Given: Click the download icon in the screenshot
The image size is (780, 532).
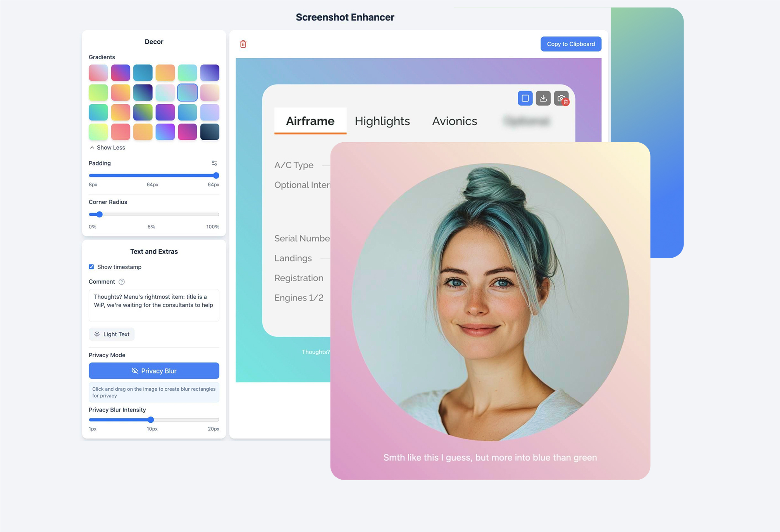Looking at the screenshot, I should pyautogui.click(x=543, y=98).
